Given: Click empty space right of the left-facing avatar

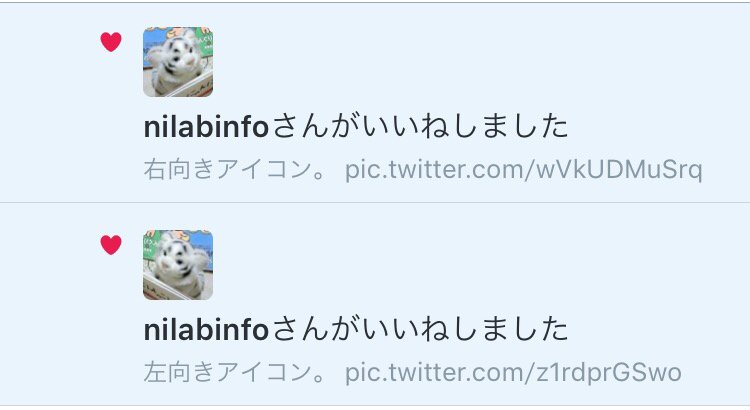Looking at the screenshot, I should tap(478, 265).
